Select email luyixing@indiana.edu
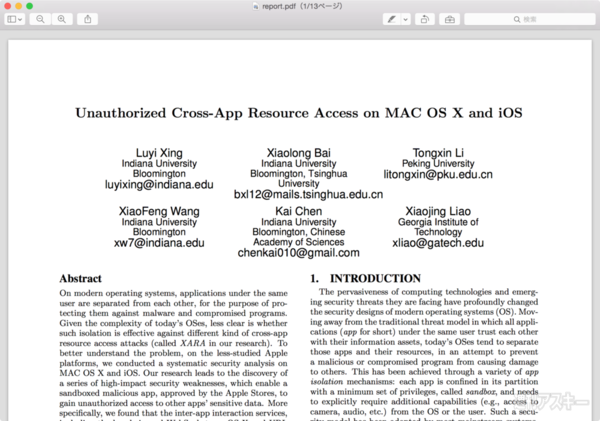This screenshot has width=600, height=421. pos(159,184)
